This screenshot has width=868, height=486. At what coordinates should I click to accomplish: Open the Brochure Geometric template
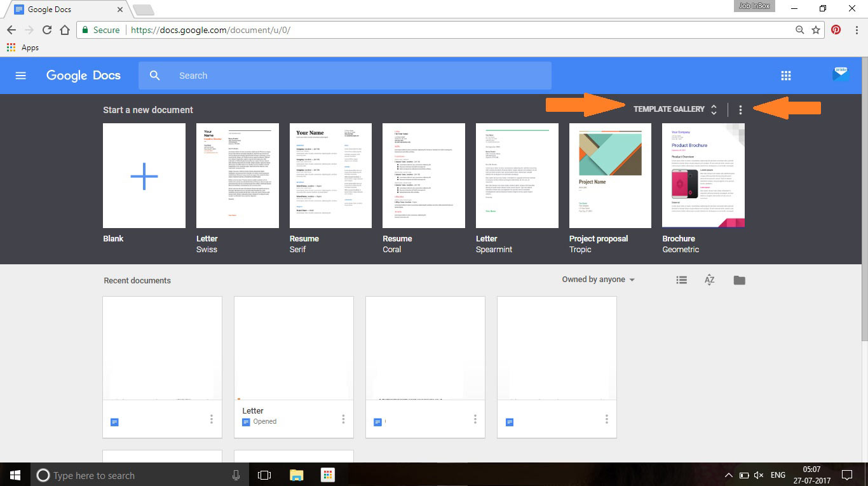point(703,175)
